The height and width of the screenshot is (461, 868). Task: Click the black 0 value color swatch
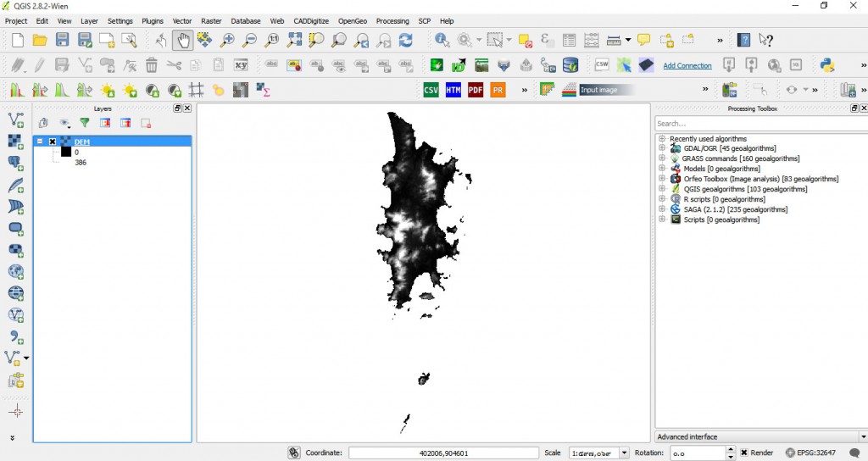coord(66,153)
